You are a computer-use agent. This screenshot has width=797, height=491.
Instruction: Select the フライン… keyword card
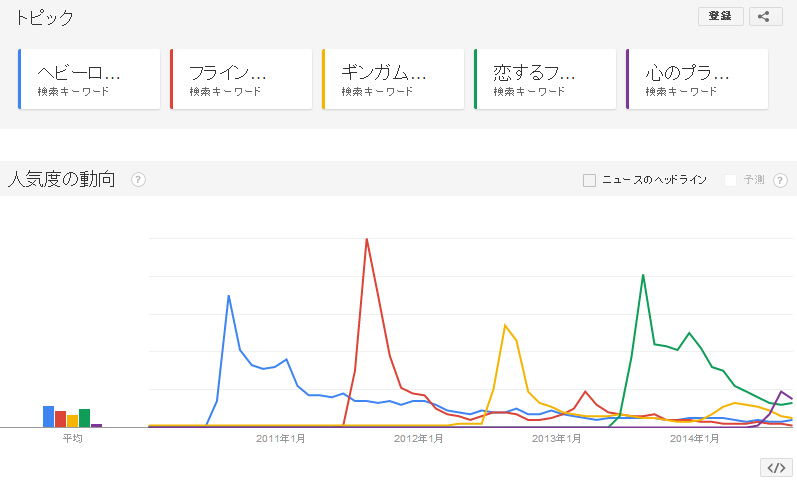(x=242, y=79)
